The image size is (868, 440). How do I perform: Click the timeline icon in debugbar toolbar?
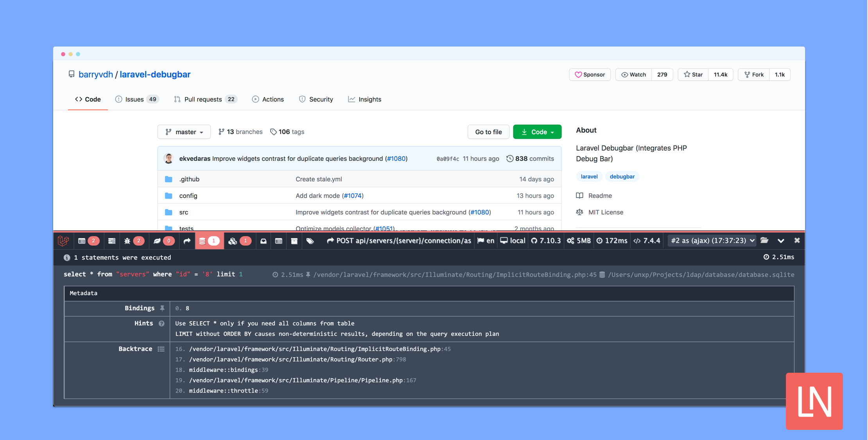(x=111, y=240)
